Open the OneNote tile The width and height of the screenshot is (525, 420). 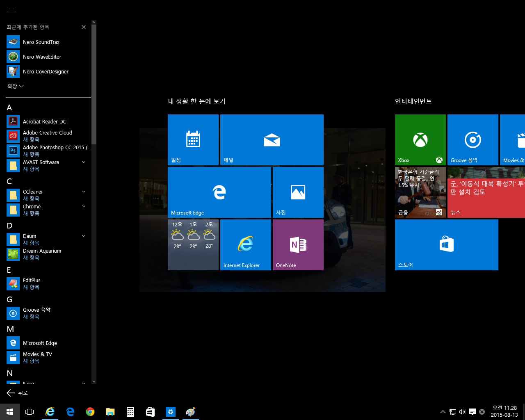(298, 245)
